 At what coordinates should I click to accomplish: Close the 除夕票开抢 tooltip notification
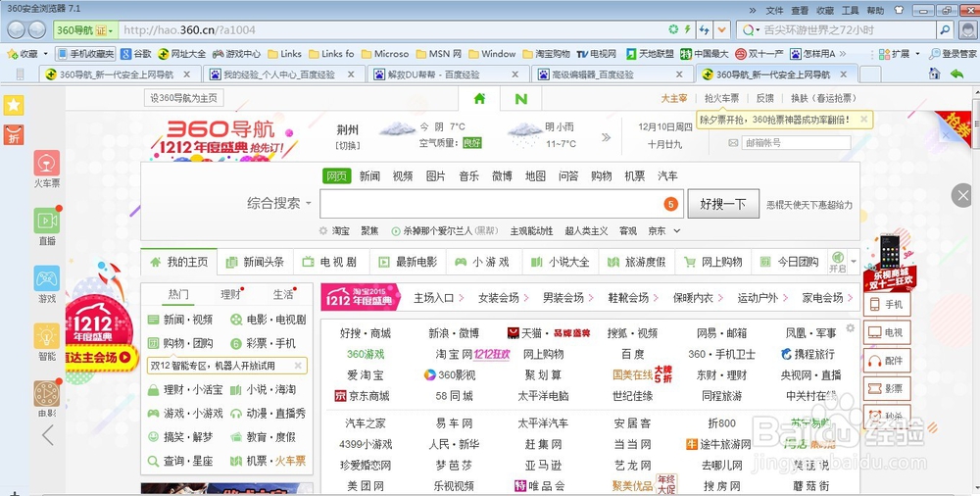point(863,119)
